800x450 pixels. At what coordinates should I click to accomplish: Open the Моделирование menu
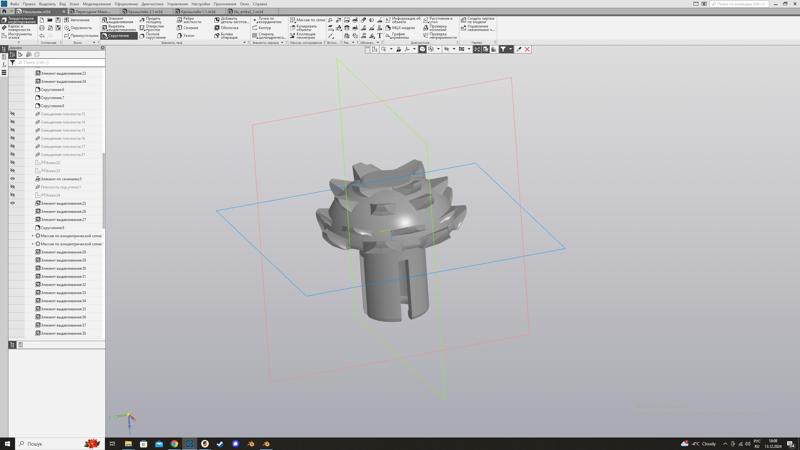coord(96,4)
